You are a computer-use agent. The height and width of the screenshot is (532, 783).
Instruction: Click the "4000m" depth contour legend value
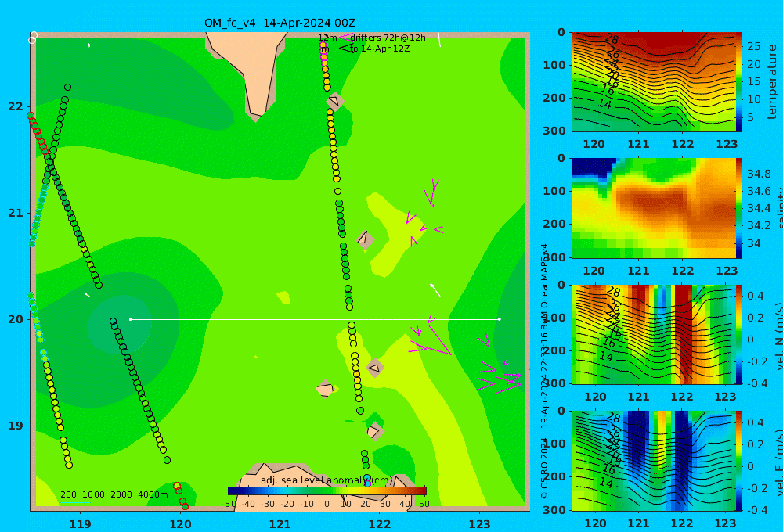click(153, 494)
